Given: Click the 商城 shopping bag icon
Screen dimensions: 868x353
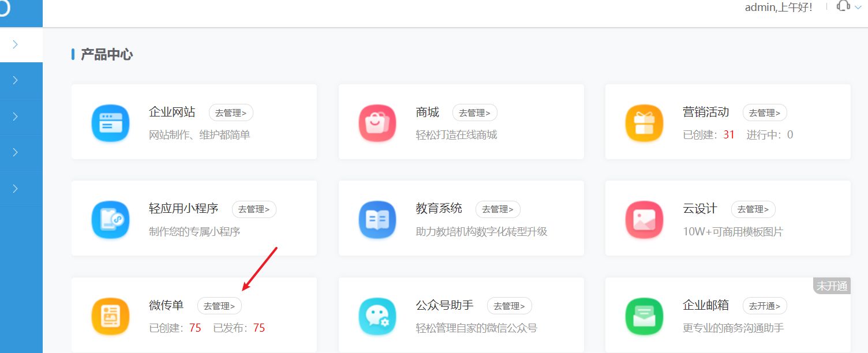Looking at the screenshot, I should 377,122.
